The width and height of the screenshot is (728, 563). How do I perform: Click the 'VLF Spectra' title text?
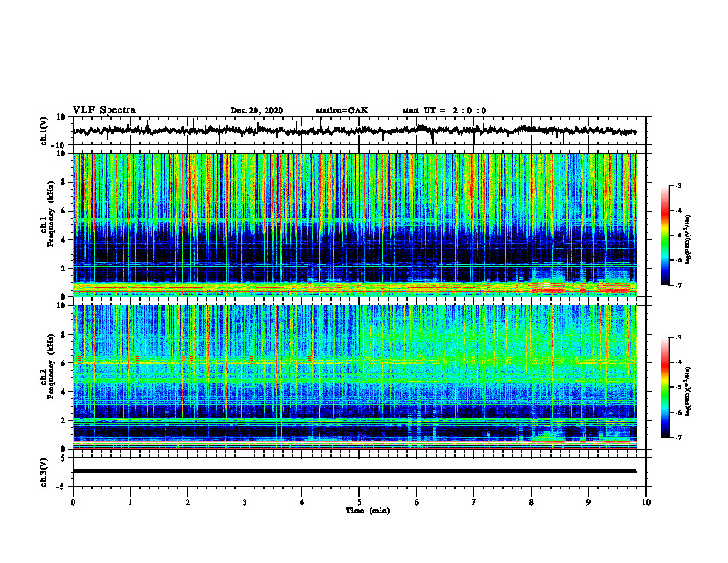[x=104, y=110]
